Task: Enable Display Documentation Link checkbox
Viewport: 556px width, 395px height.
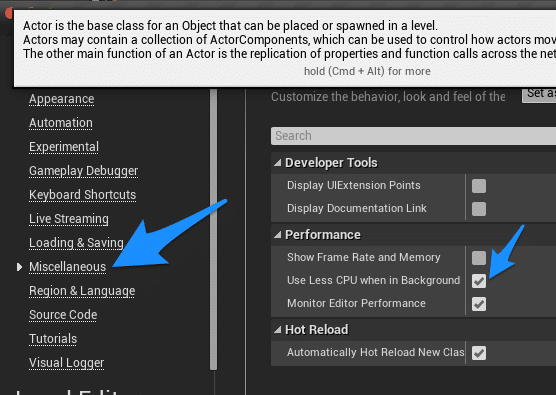Action: (479, 209)
